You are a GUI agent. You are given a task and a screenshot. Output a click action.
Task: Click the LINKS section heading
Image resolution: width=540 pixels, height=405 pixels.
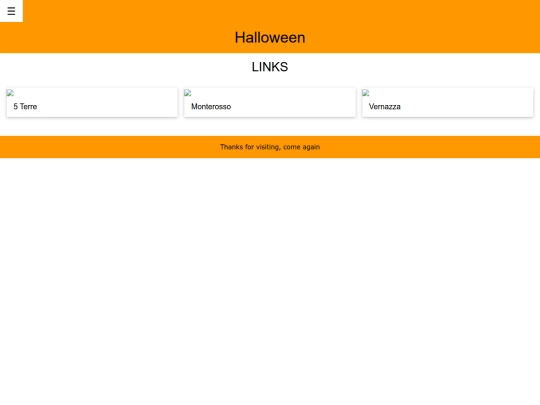coord(270,67)
